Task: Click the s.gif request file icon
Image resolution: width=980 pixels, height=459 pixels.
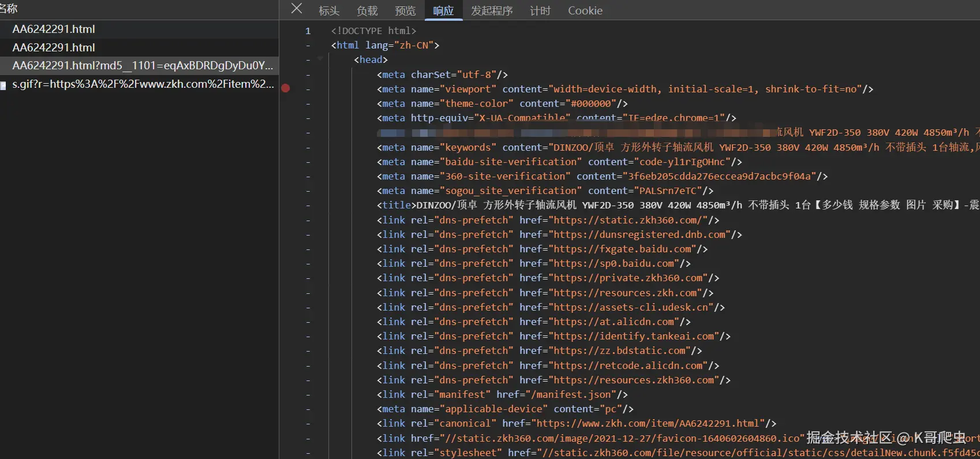Action: pos(3,85)
